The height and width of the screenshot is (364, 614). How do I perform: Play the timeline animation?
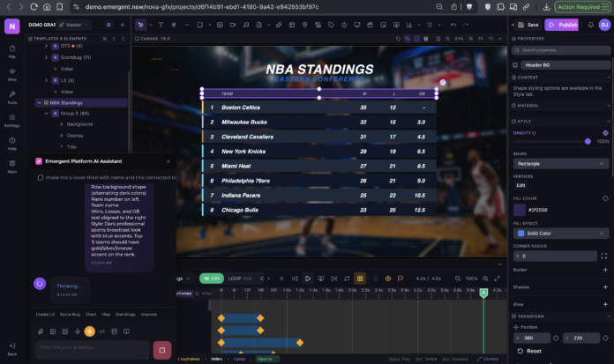pyautogui.click(x=308, y=279)
